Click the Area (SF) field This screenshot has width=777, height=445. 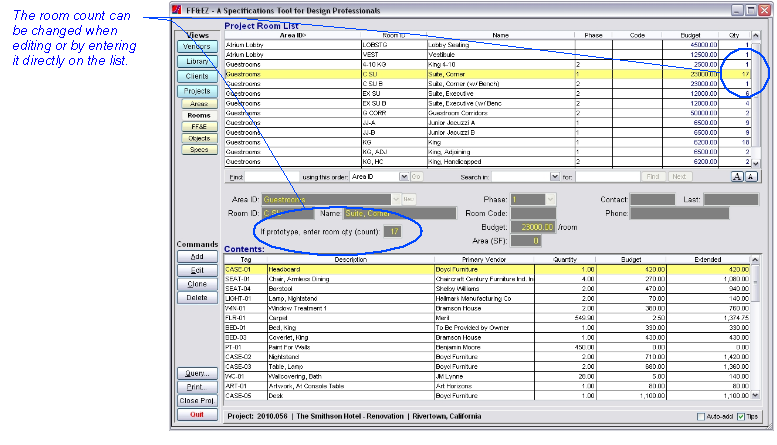tap(526, 241)
